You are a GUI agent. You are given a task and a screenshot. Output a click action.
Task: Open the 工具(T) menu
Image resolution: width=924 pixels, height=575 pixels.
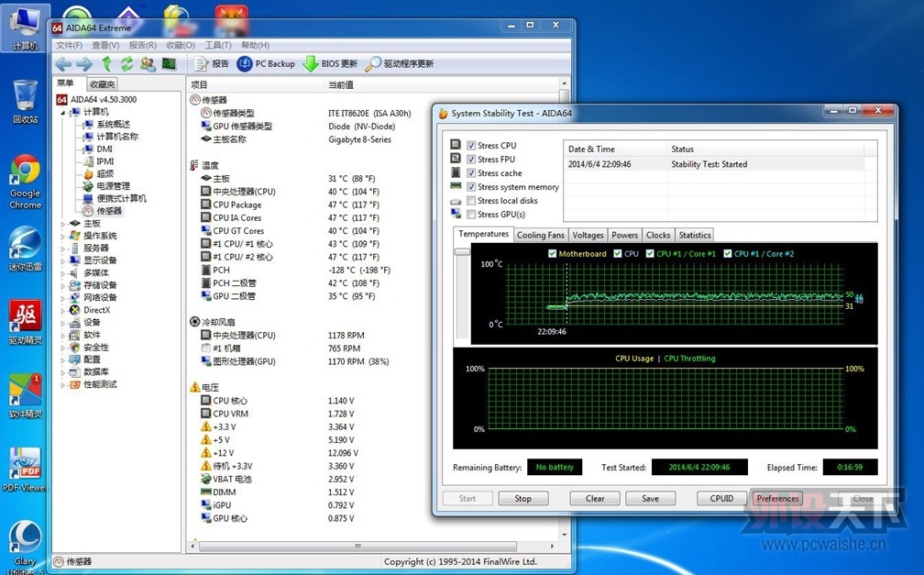pos(217,46)
